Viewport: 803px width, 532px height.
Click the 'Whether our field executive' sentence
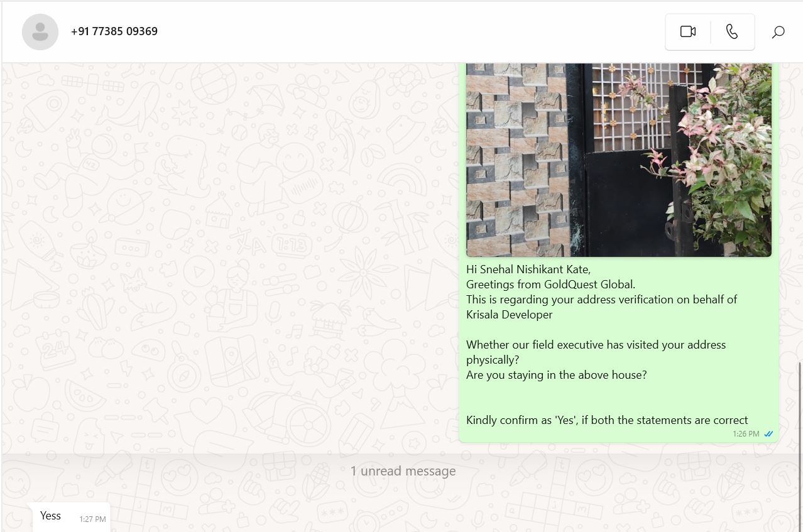(596, 352)
